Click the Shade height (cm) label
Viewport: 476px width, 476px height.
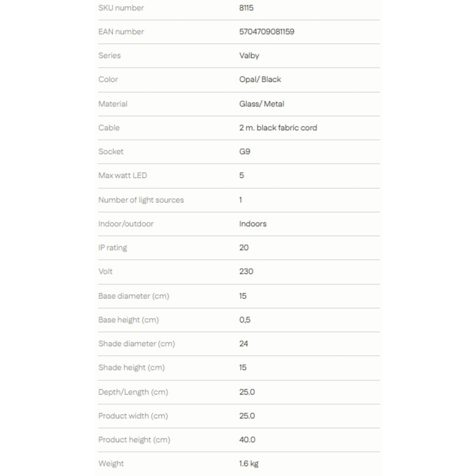pos(132,368)
